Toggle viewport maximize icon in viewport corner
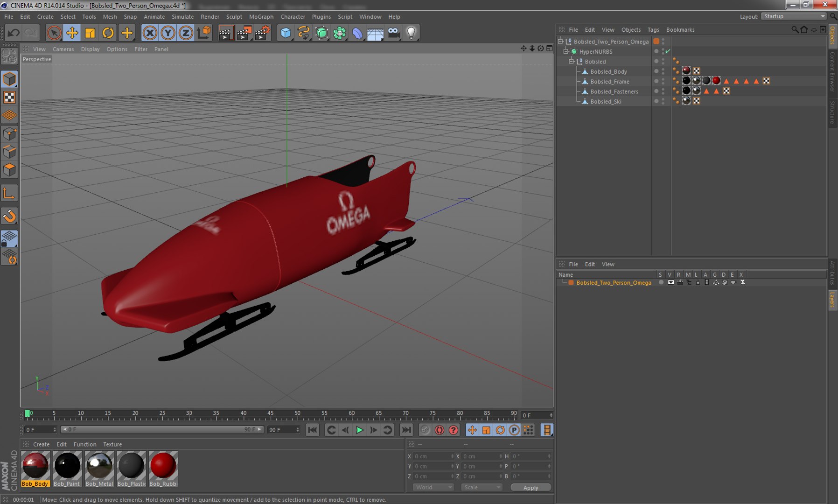838x504 pixels. coord(549,48)
